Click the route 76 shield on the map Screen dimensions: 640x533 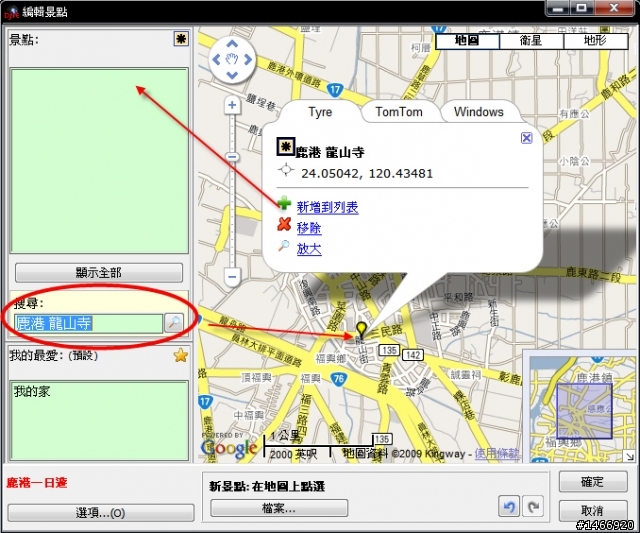339,379
